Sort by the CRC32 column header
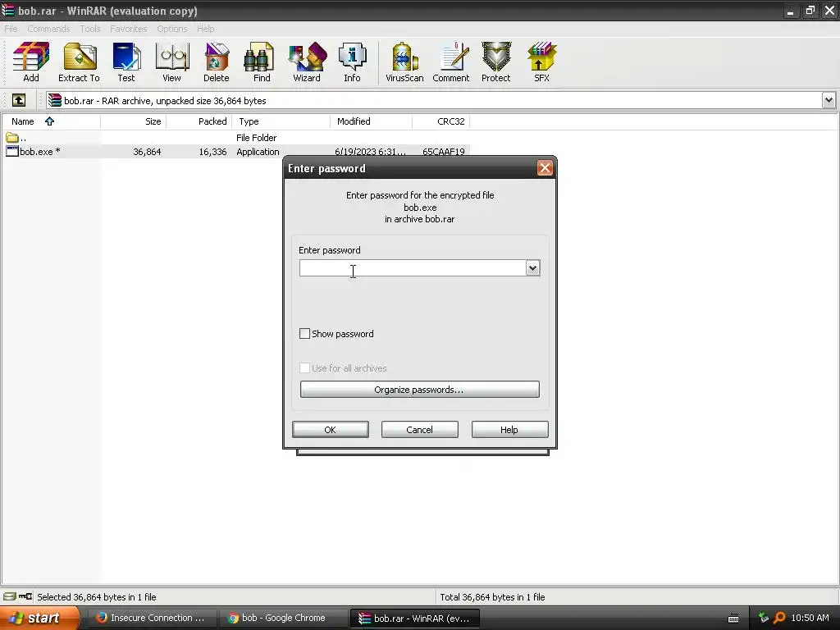Viewport: 840px width, 630px height. click(441, 121)
